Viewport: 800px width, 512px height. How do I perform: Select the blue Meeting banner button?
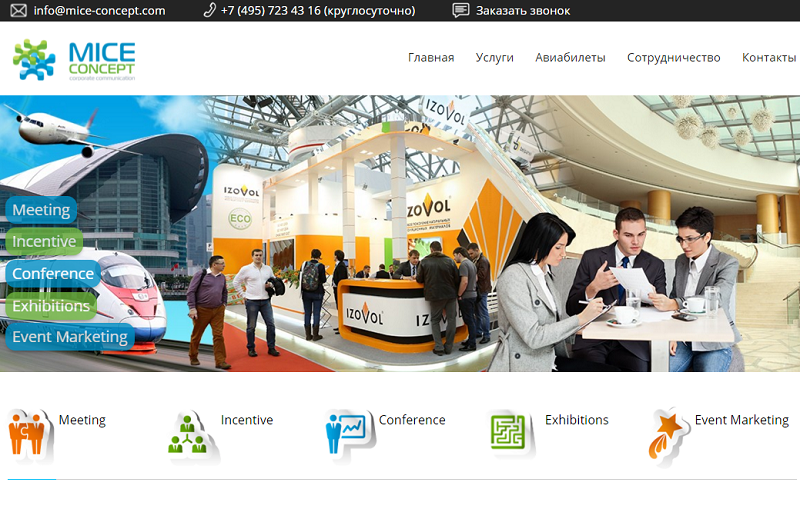[41, 210]
